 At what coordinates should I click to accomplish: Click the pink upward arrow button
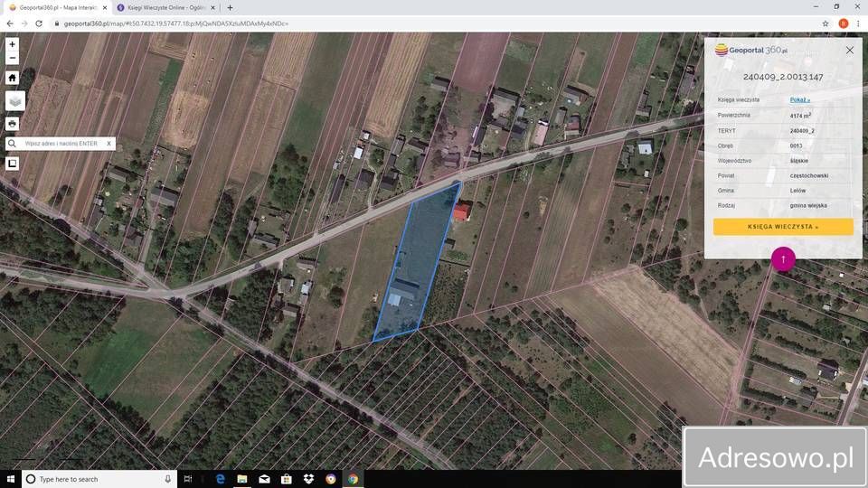[x=783, y=259]
